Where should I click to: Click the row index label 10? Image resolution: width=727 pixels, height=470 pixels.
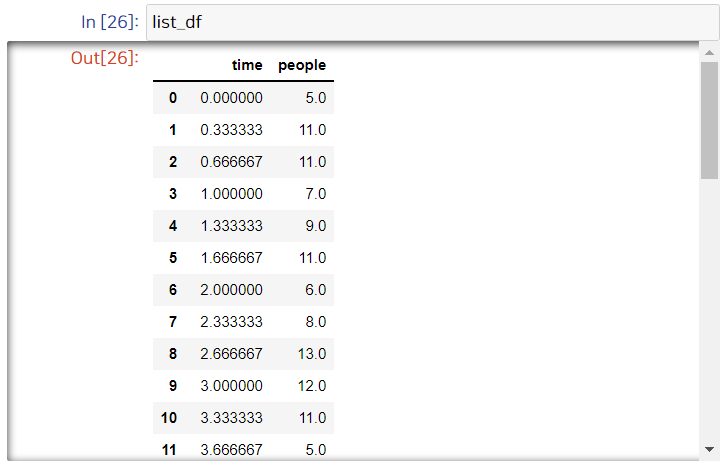[169, 418]
